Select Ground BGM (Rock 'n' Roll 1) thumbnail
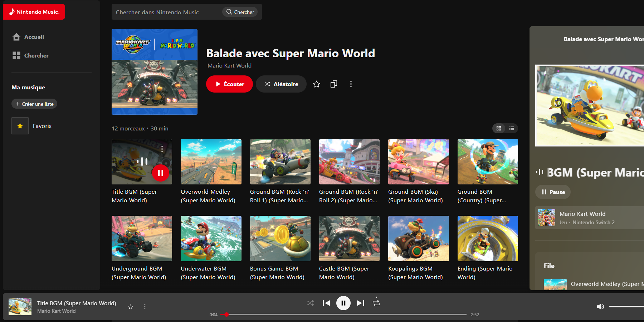The image size is (644, 322). tap(280, 162)
